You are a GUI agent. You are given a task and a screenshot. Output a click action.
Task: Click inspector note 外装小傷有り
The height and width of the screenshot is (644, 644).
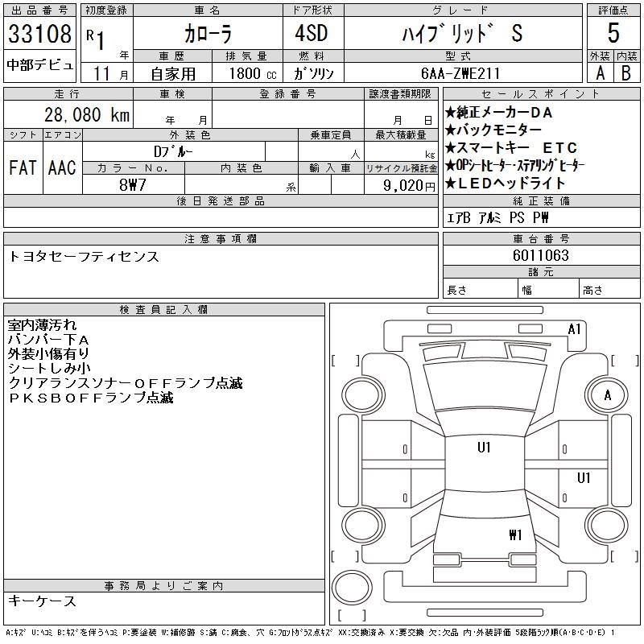click(x=48, y=353)
